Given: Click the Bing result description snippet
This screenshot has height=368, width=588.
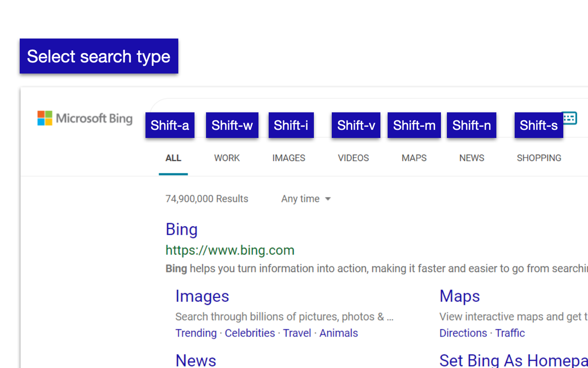Looking at the screenshot, I should click(377, 269).
